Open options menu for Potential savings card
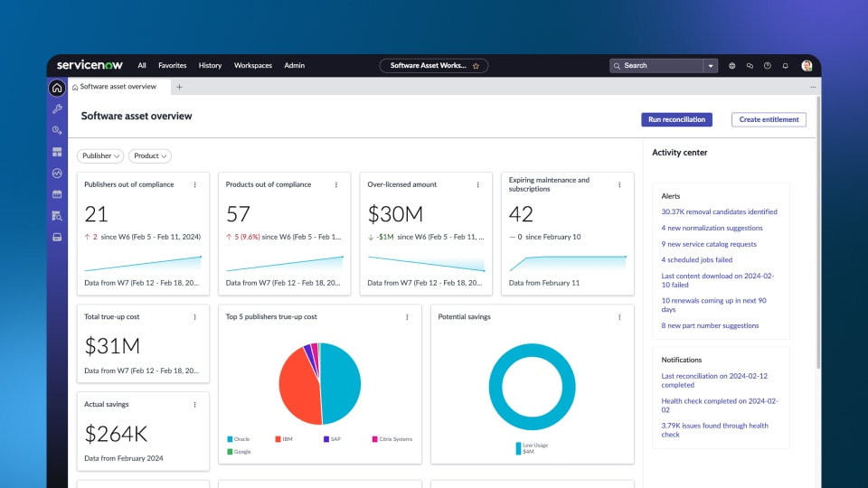This screenshot has height=488, width=868. point(619,317)
